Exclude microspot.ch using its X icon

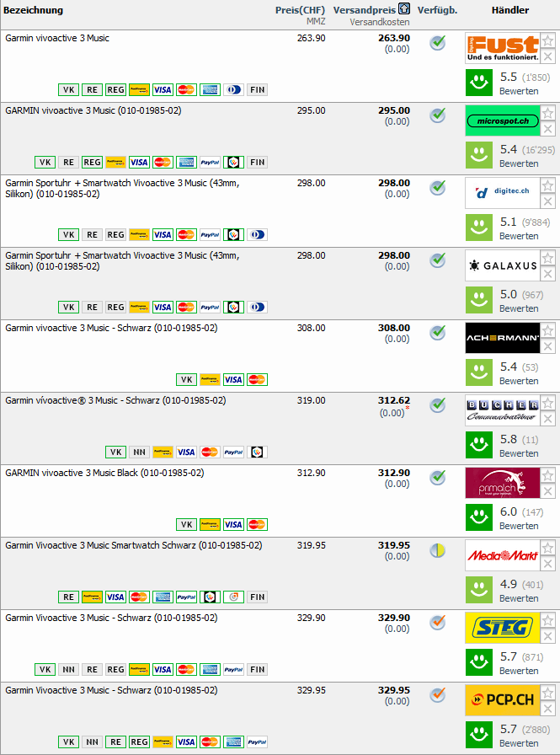pos(548,129)
